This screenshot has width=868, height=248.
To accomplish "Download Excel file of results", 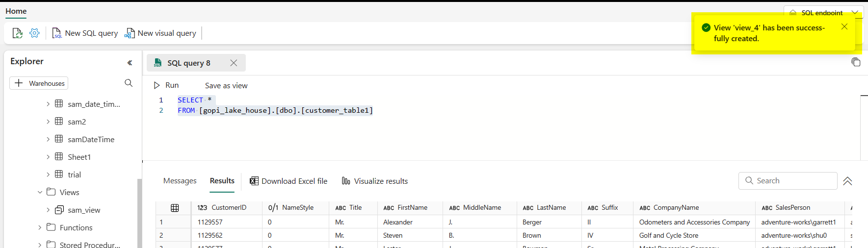I will coord(289,181).
